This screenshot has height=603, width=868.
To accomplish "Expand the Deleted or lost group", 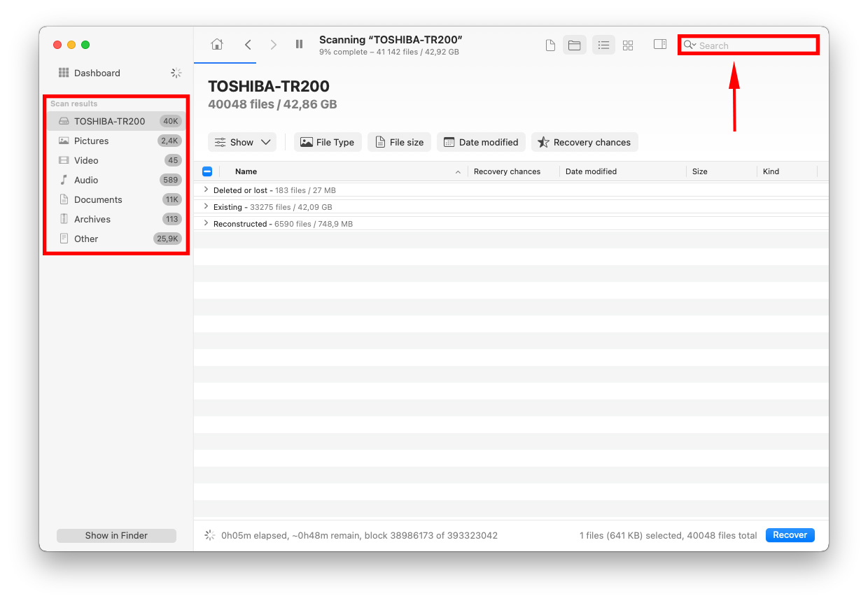I will [206, 190].
